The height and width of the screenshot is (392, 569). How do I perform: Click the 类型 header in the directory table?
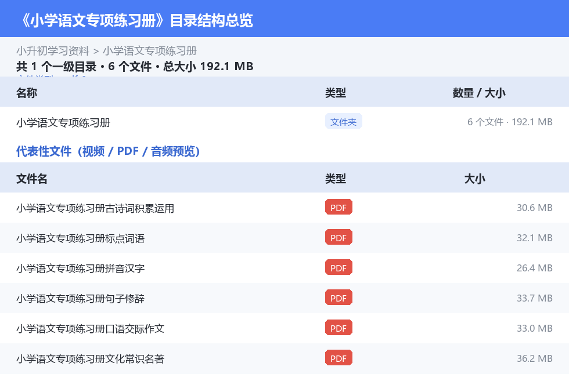tap(336, 93)
